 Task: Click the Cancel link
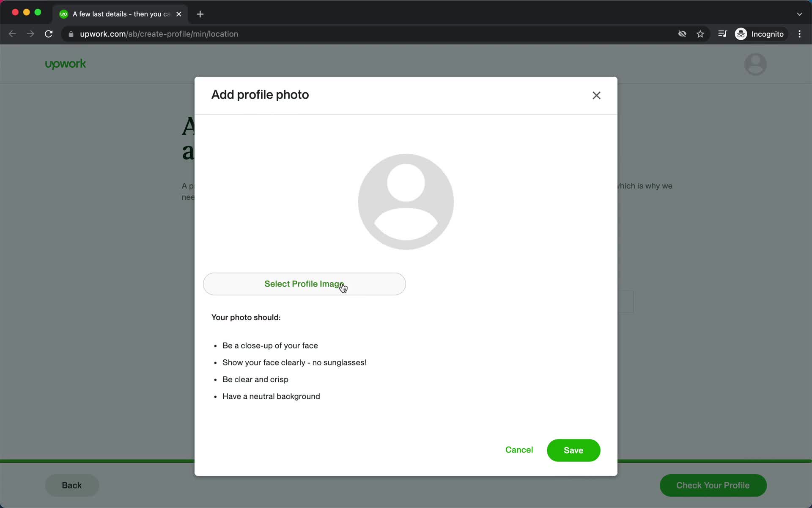tap(519, 450)
